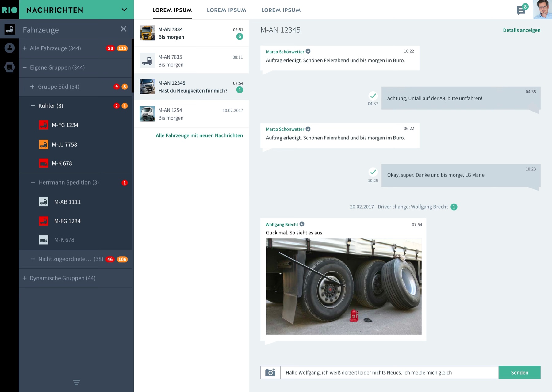
Task: Click grey van icon of M-K 678 under Herrmann
Action: (44, 240)
